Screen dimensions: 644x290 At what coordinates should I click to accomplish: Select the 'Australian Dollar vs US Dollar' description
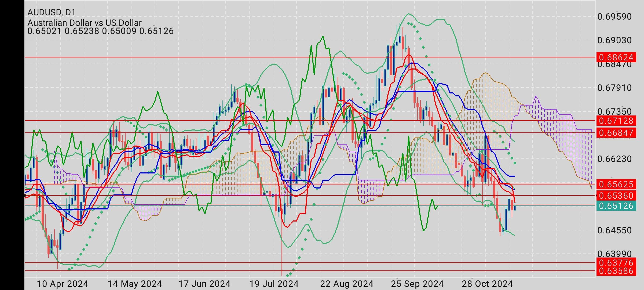coord(85,23)
